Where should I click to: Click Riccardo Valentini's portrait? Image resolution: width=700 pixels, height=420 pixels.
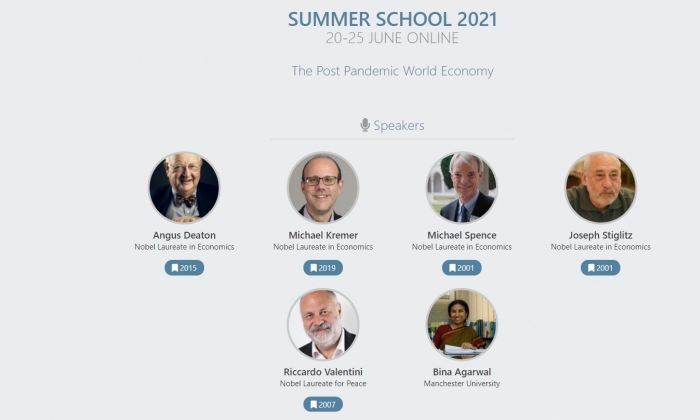323,324
